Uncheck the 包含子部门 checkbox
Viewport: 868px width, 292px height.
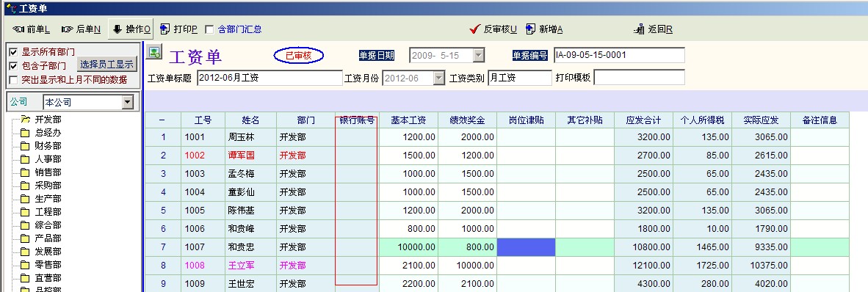point(14,66)
